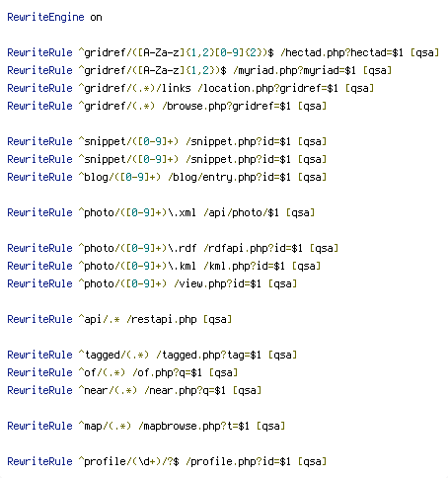The width and height of the screenshot is (448, 478).
Task: Click the /blog/entry.php?id=$1 target
Action: 229,177
